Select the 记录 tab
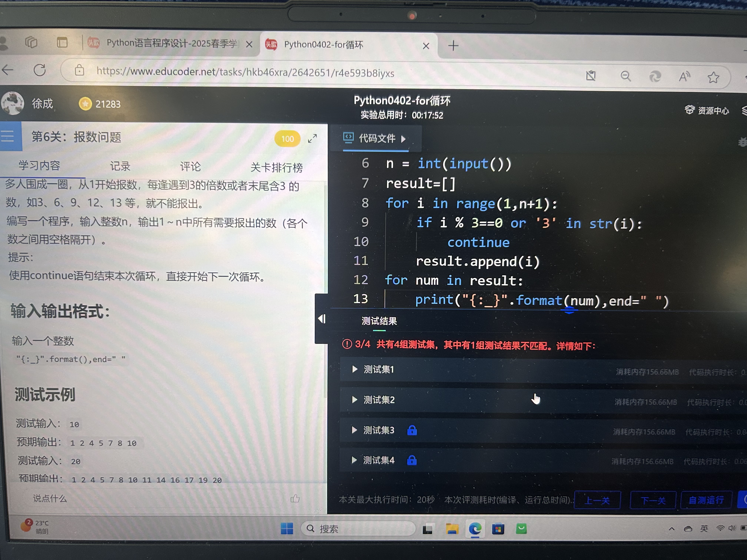The image size is (747, 560). [120, 166]
